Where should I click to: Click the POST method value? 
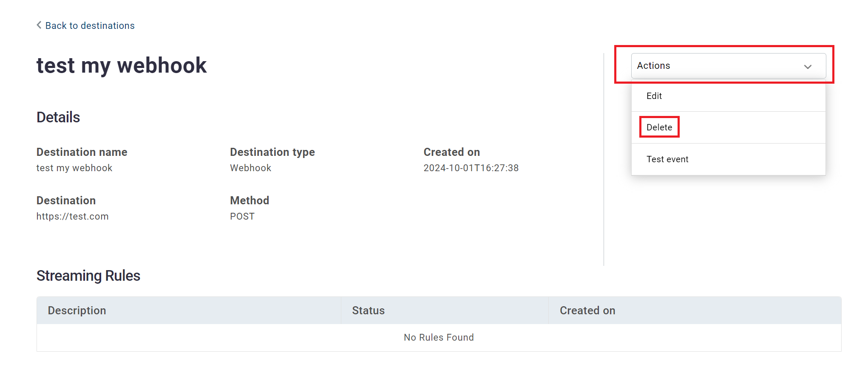(242, 216)
